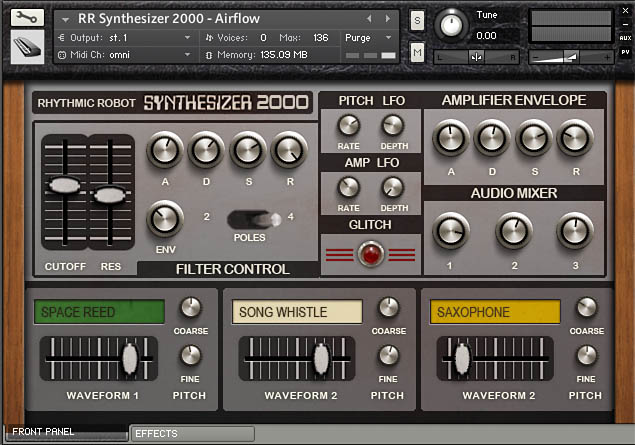Click the amplifier envelope R knob
635x445 pixels.
575,138
